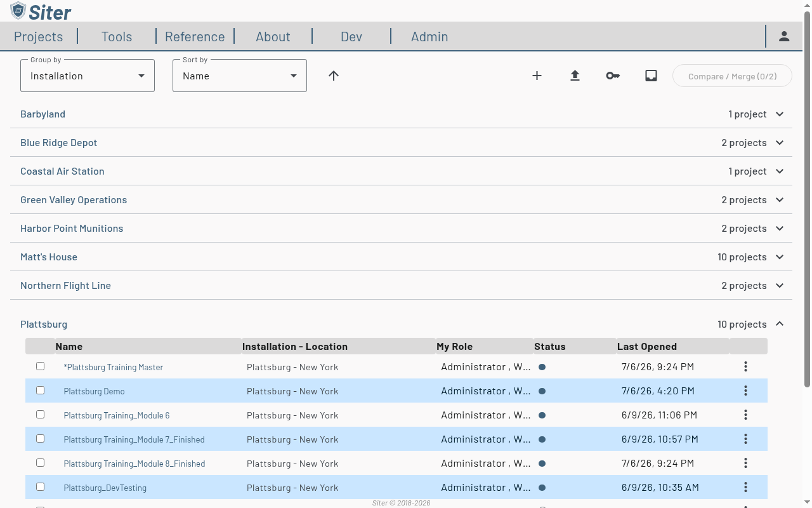Open the Admin menu
The image size is (812, 508).
pos(429,36)
